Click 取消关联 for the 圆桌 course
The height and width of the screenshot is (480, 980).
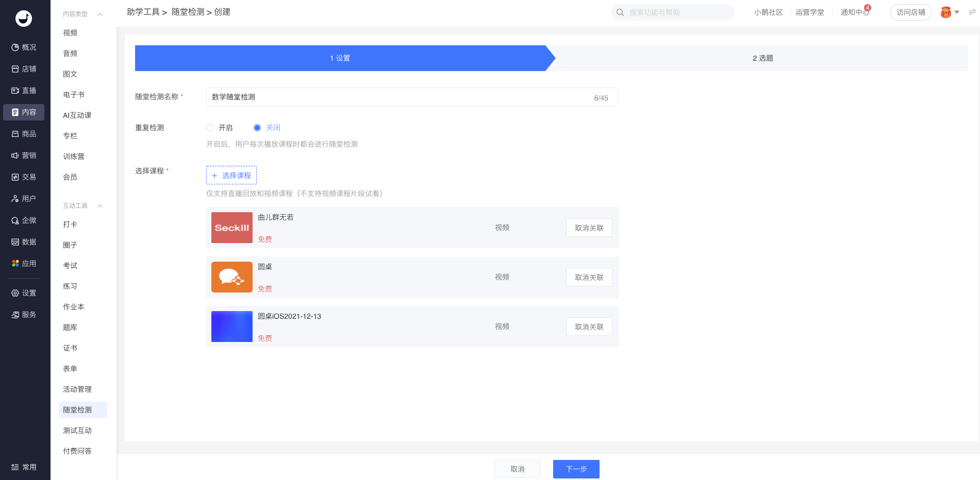pyautogui.click(x=589, y=277)
